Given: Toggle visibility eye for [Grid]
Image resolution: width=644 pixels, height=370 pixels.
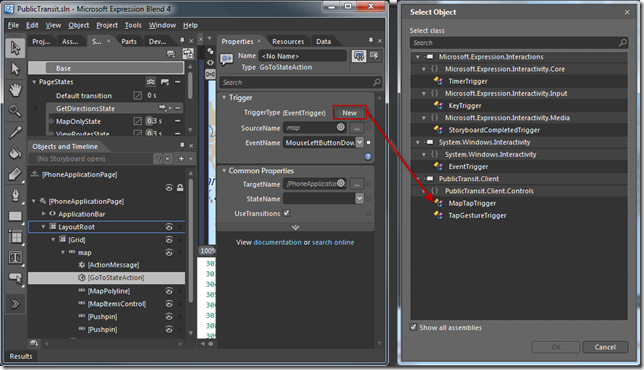Looking at the screenshot, I should 169,239.
